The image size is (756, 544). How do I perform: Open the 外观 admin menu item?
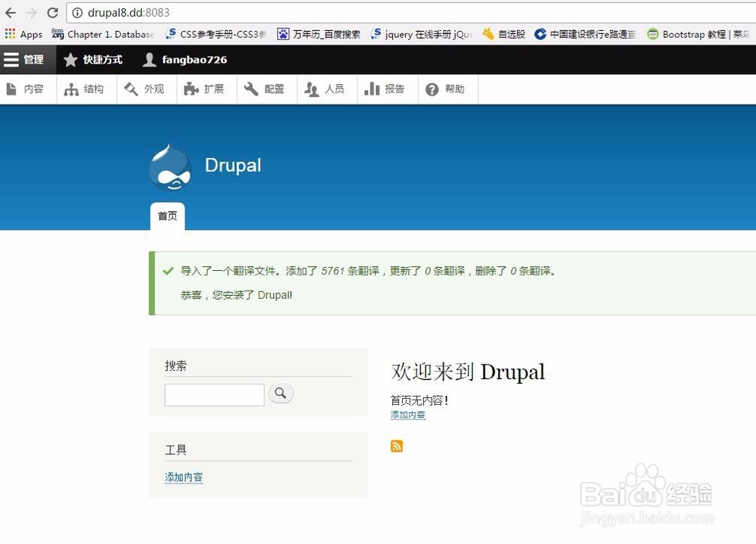(x=147, y=89)
